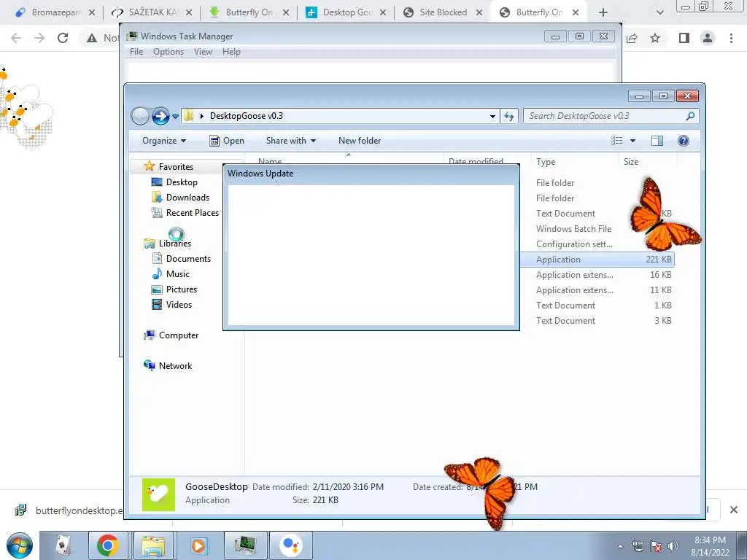Click the volume speaker icon in system tray

(673, 546)
